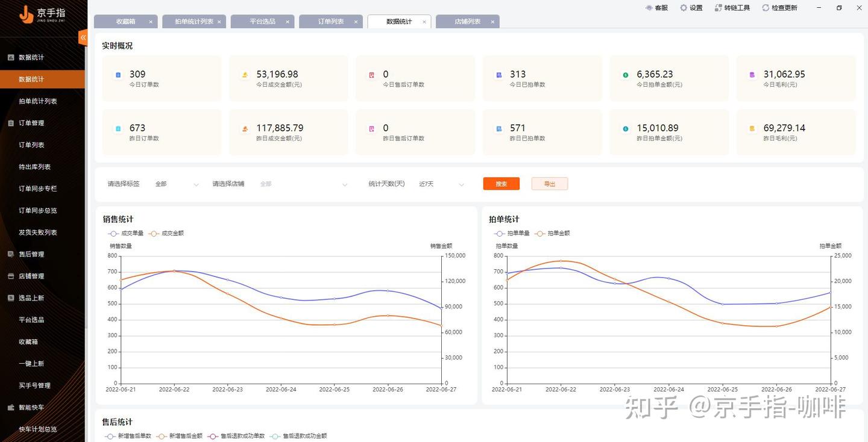Click the truck icon beside 智能快车

point(11,408)
